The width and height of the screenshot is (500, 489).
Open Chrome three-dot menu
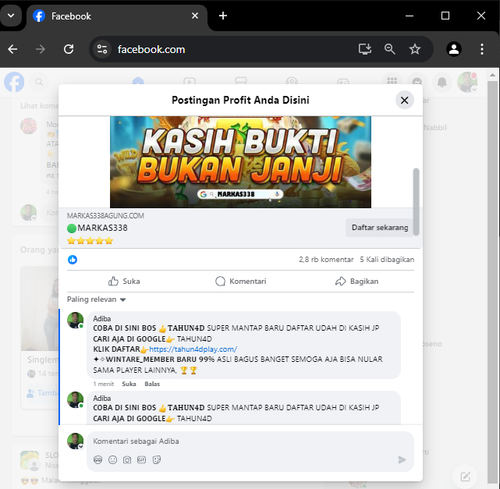coord(482,49)
